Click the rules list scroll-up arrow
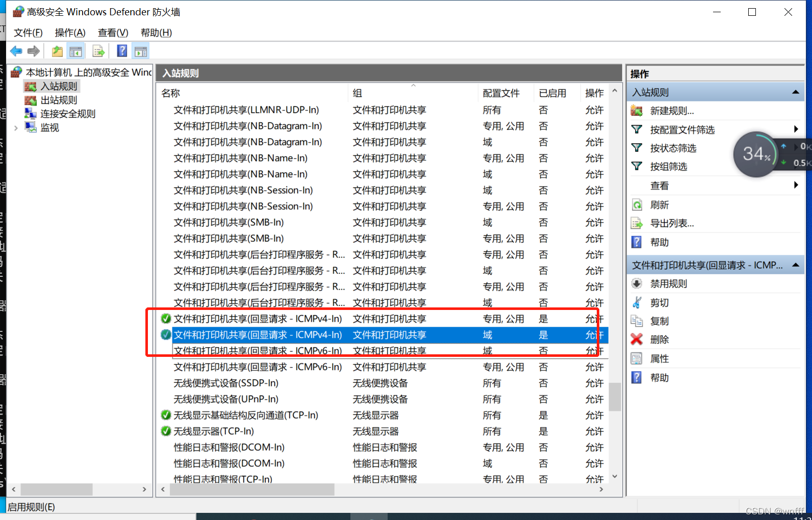This screenshot has width=812, height=520. coord(615,91)
